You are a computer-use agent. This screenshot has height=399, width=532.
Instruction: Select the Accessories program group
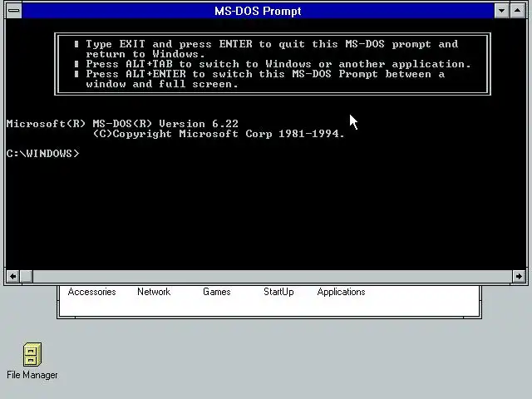91,292
